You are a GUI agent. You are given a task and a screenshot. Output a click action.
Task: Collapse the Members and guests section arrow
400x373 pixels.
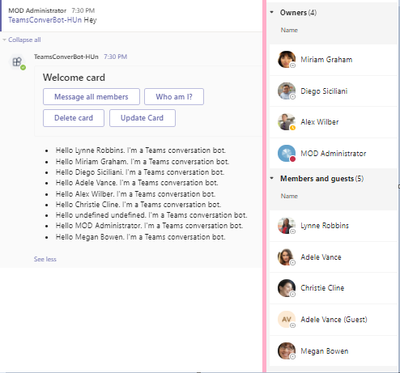click(x=272, y=178)
